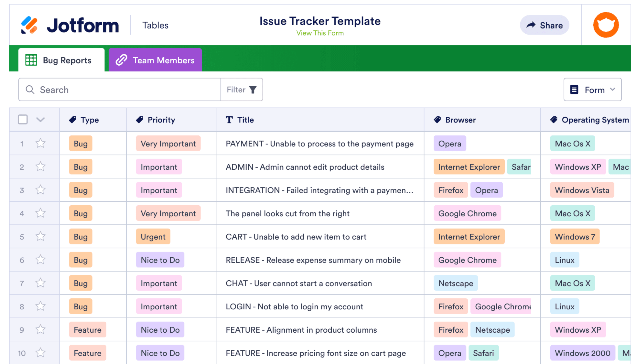637x364 pixels.
Task: Expand the row selection chevron menu
Action: click(x=40, y=120)
